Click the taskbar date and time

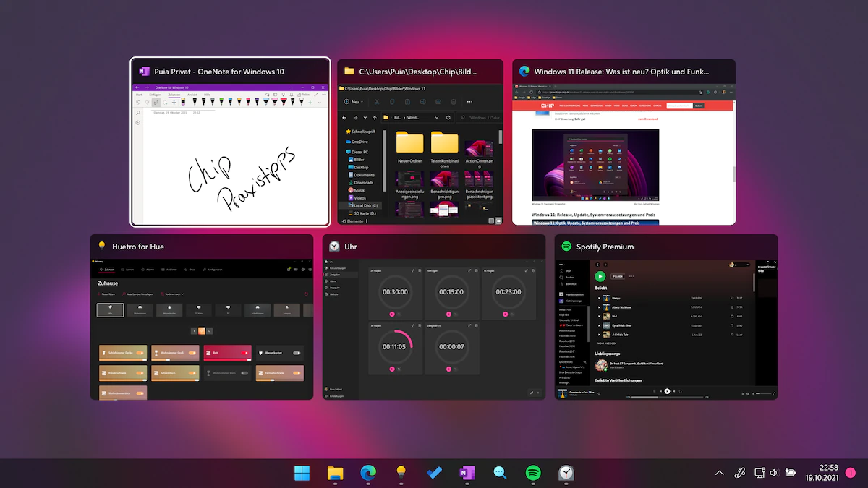click(822, 473)
